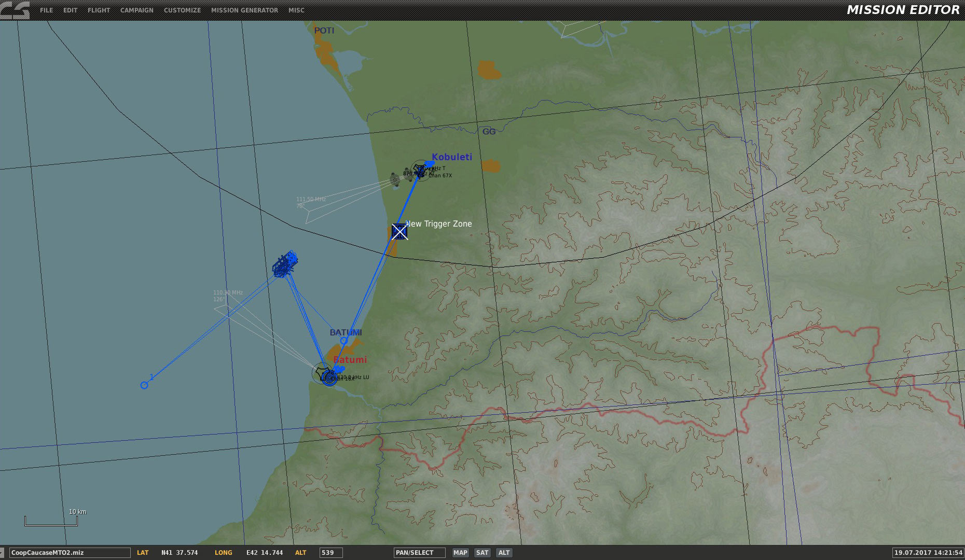Viewport: 965px width, 560px height.
Task: Select the New Trigger Zone marker on map
Action: (399, 231)
